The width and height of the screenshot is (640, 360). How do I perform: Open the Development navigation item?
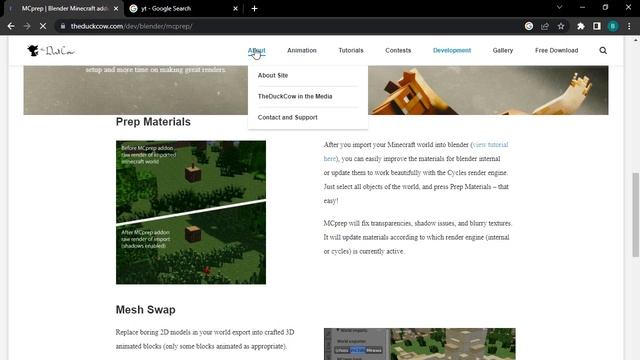[452, 50]
